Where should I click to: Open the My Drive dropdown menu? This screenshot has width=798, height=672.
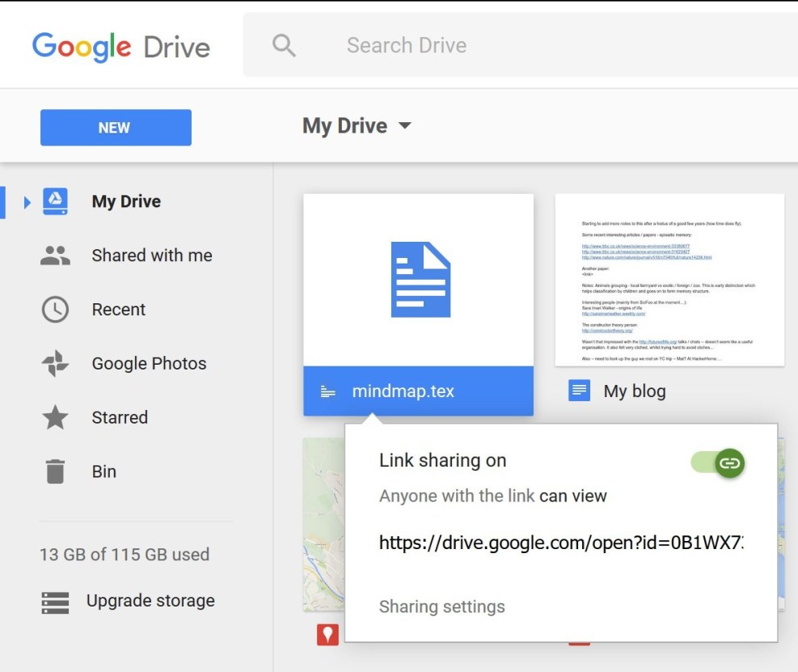pyautogui.click(x=404, y=125)
